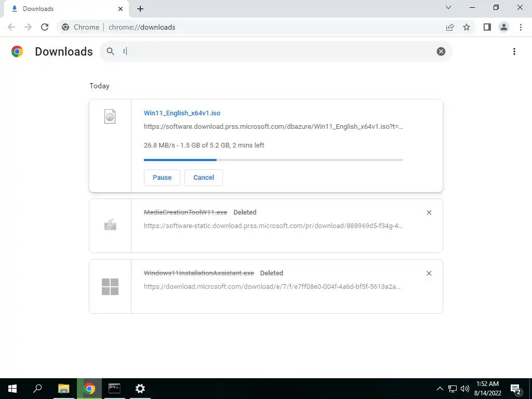
Task: Click the 'Deleted' label beside Windows11InstallationAssistant.exe
Action: click(x=271, y=273)
